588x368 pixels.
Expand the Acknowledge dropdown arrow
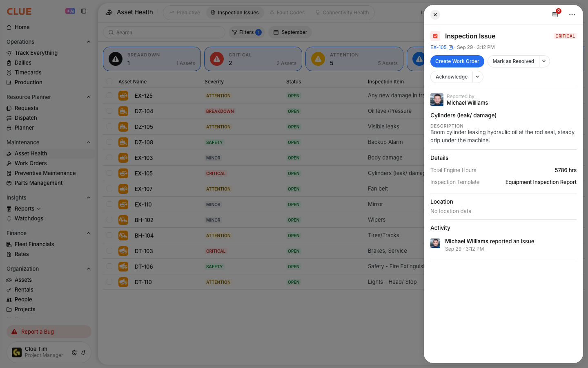(x=478, y=77)
